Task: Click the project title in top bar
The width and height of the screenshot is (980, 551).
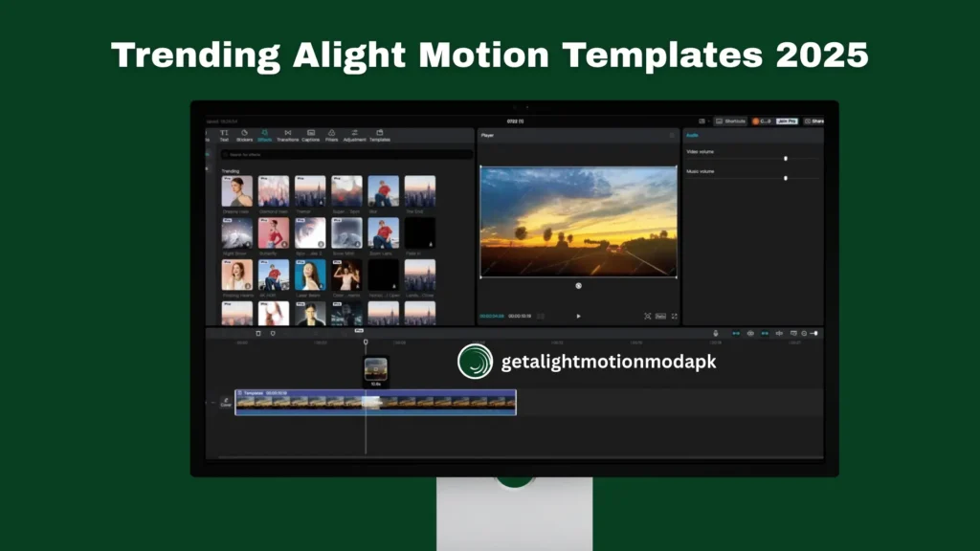Action: point(516,121)
